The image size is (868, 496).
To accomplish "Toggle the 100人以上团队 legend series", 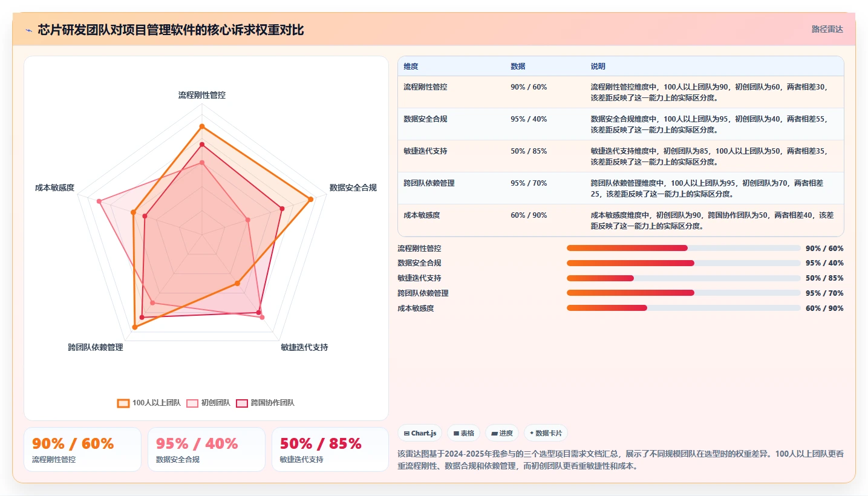I will point(148,403).
